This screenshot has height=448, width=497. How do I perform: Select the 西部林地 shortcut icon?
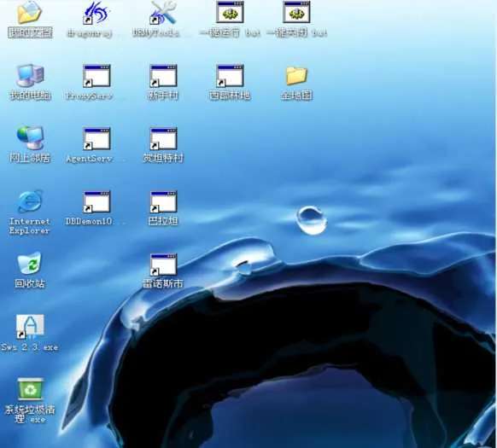(230, 76)
